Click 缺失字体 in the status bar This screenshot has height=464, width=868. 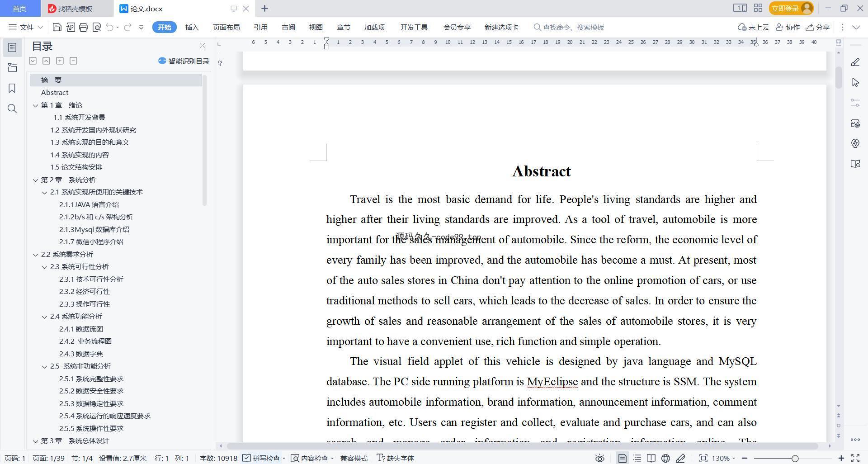pyautogui.click(x=396, y=458)
